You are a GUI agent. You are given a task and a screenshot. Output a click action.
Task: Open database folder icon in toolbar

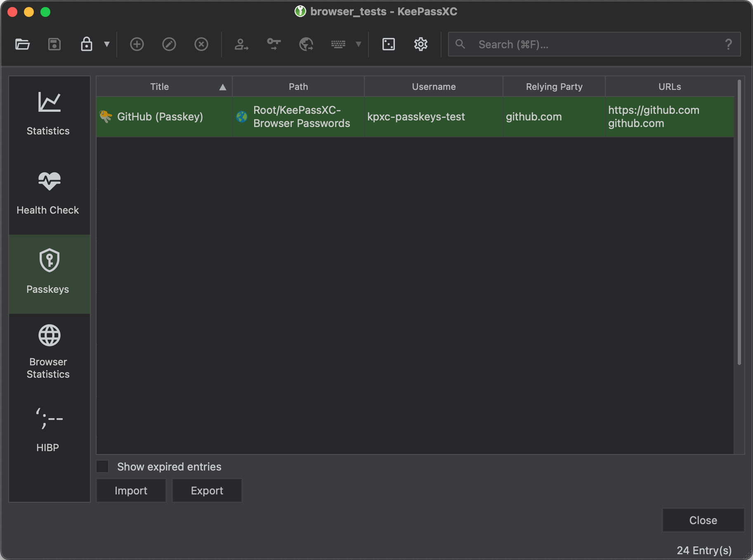click(x=22, y=44)
